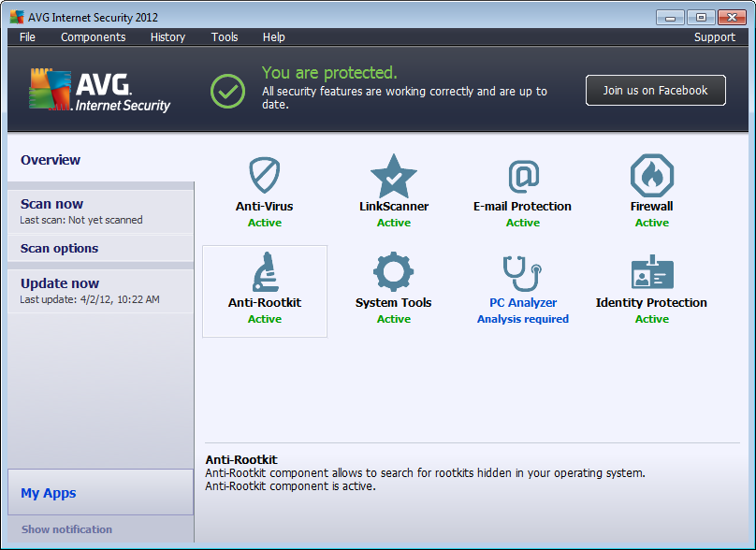Open the Help menu

273,37
